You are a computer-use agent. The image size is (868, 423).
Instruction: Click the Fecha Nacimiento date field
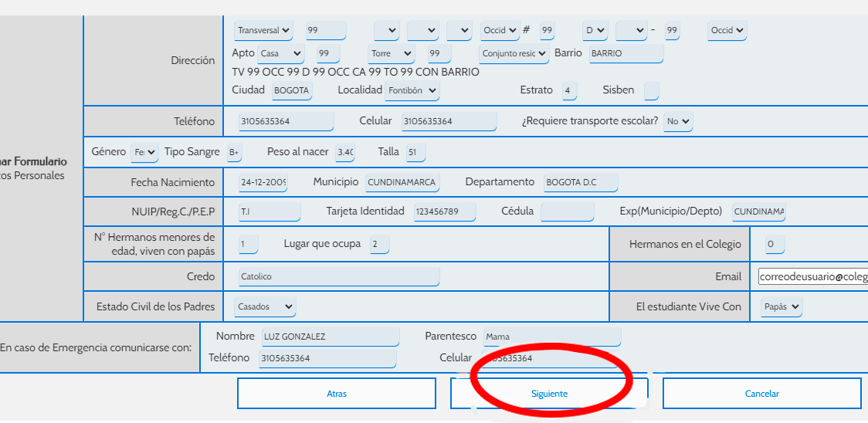pos(263,182)
